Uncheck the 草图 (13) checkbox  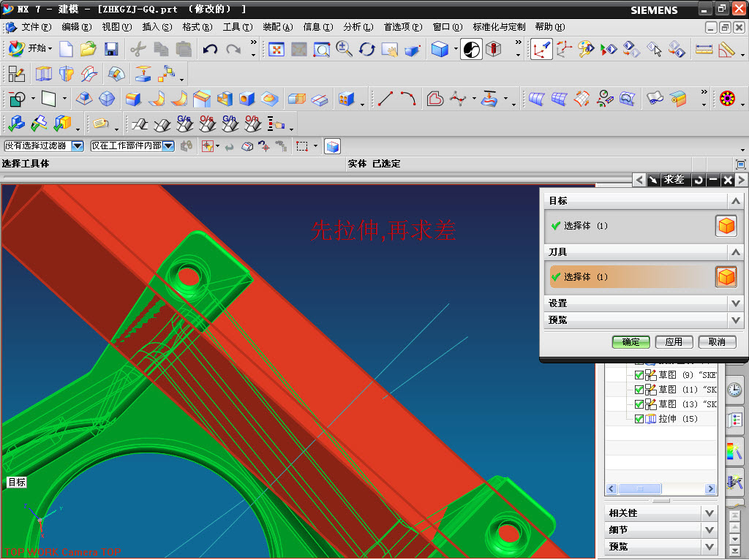639,404
